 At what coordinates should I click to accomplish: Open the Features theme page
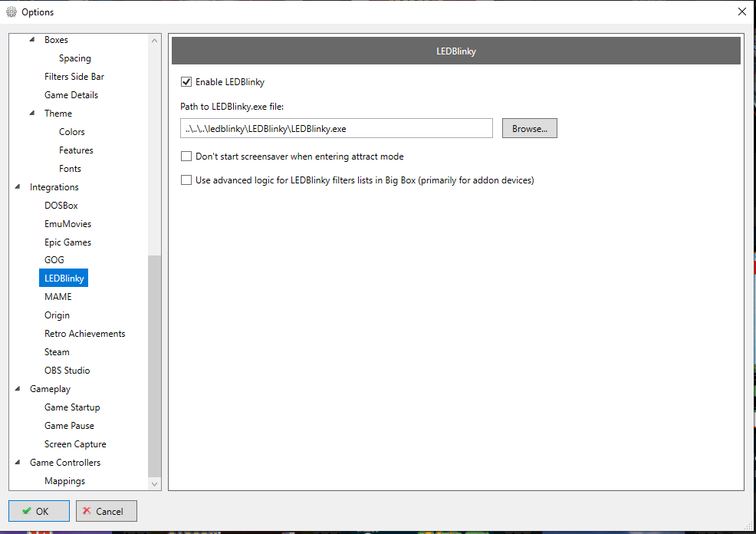[x=76, y=150]
